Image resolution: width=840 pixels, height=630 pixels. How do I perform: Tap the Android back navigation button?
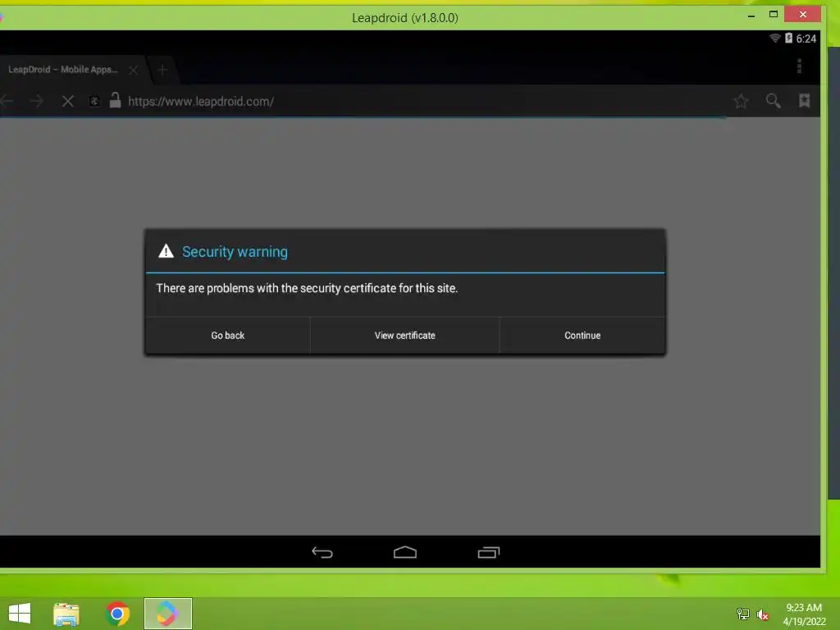tap(322, 552)
